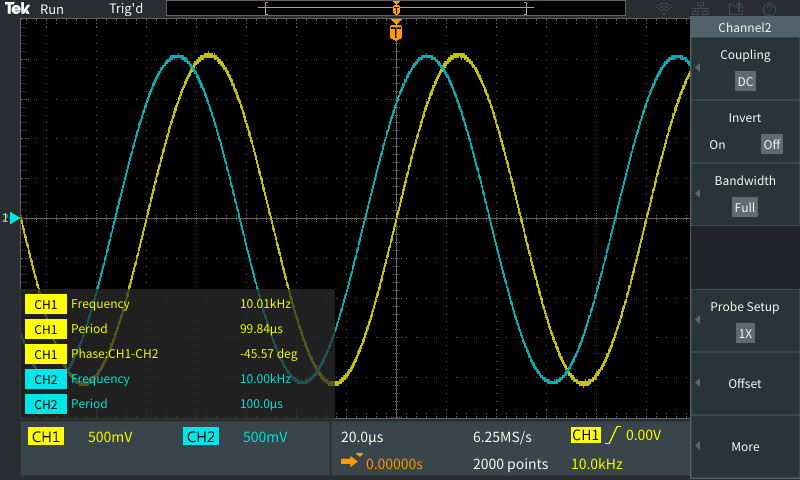Image resolution: width=800 pixels, height=480 pixels.
Task: Click the cyan CH2 channel badge
Action: click(x=201, y=437)
